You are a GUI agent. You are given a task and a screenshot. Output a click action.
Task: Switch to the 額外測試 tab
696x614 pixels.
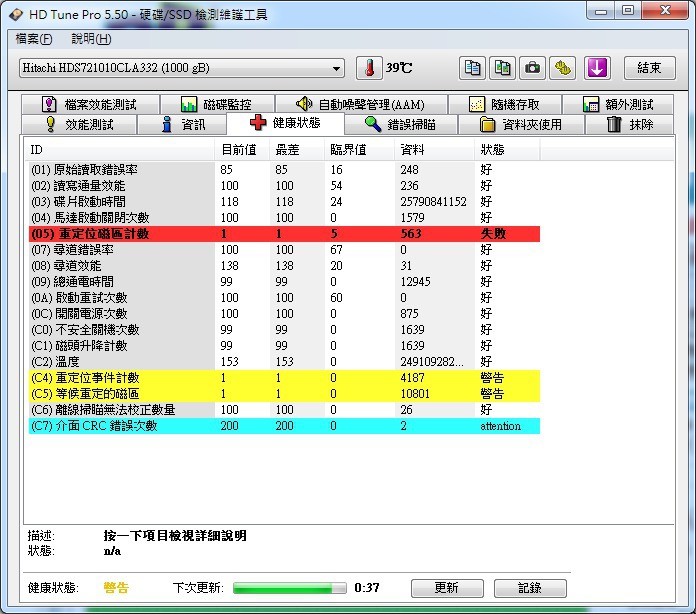618,104
